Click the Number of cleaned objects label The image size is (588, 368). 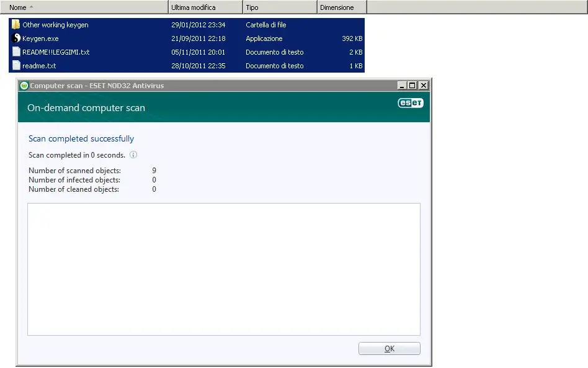tap(74, 189)
